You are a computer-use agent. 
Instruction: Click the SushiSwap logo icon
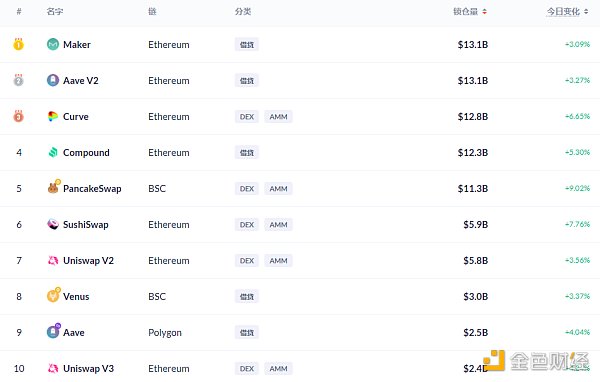(x=53, y=224)
